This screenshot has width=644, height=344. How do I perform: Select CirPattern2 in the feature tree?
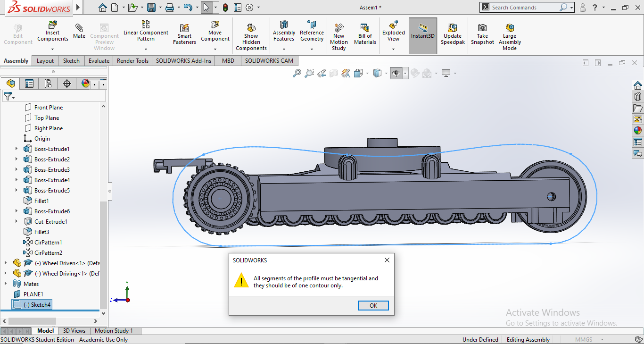tap(43, 252)
